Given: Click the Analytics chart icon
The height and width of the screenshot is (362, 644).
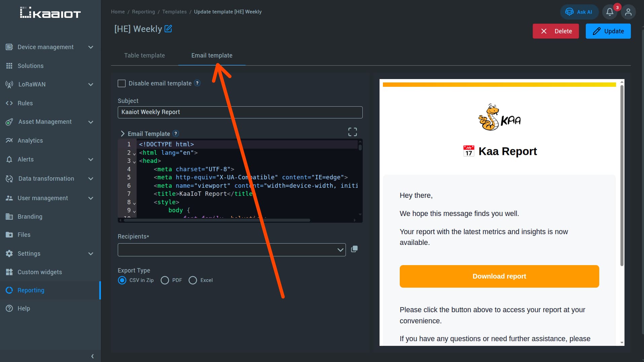Looking at the screenshot, I should click(x=9, y=141).
